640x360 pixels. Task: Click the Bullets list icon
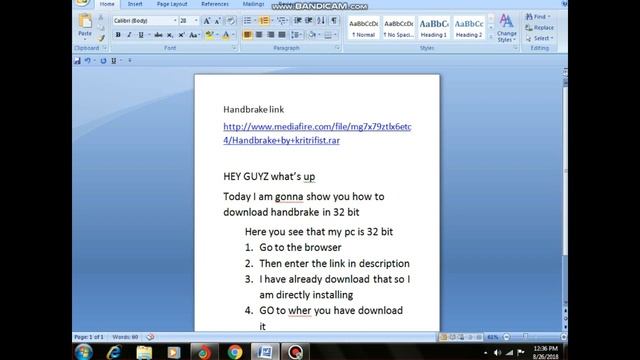pos(247,20)
